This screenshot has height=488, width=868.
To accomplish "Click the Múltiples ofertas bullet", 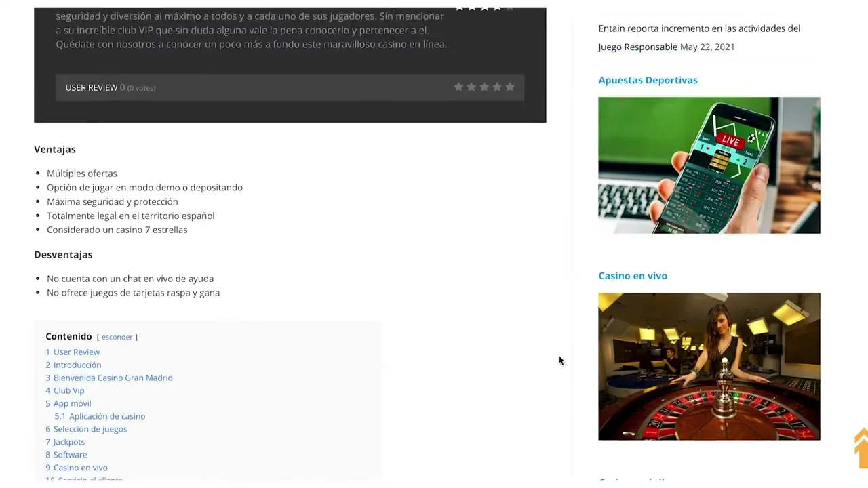I will point(82,174).
